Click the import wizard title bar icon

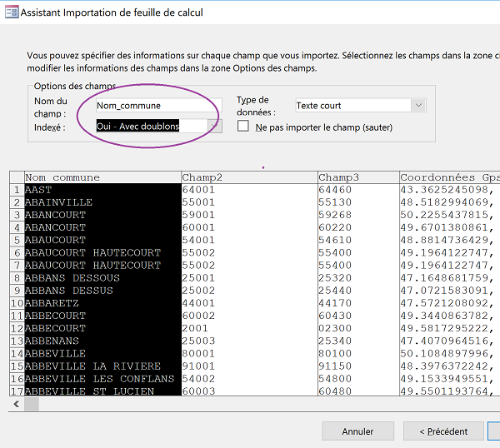click(12, 12)
